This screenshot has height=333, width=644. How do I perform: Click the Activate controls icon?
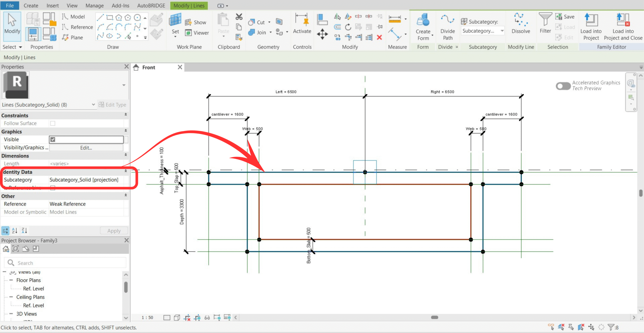[302, 21]
